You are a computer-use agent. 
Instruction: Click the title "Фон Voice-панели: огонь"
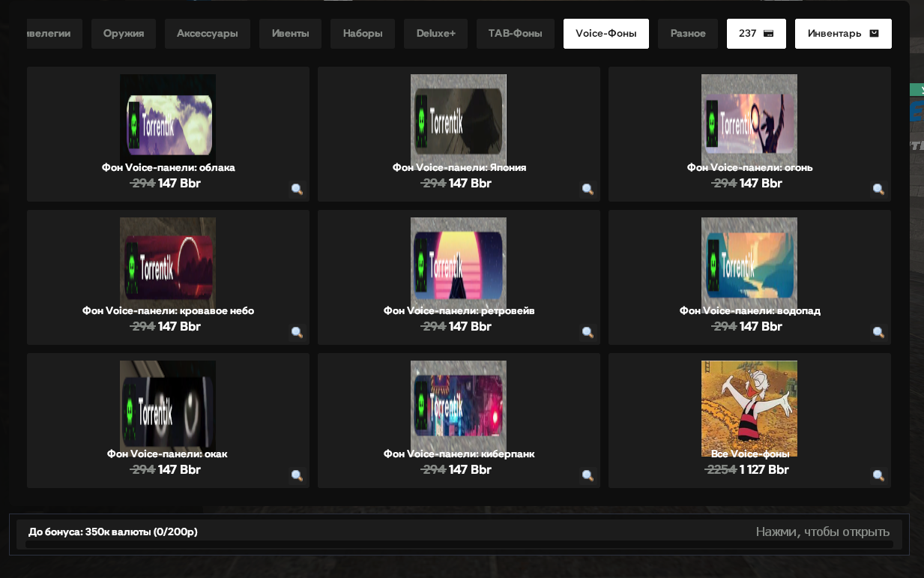pos(750,168)
